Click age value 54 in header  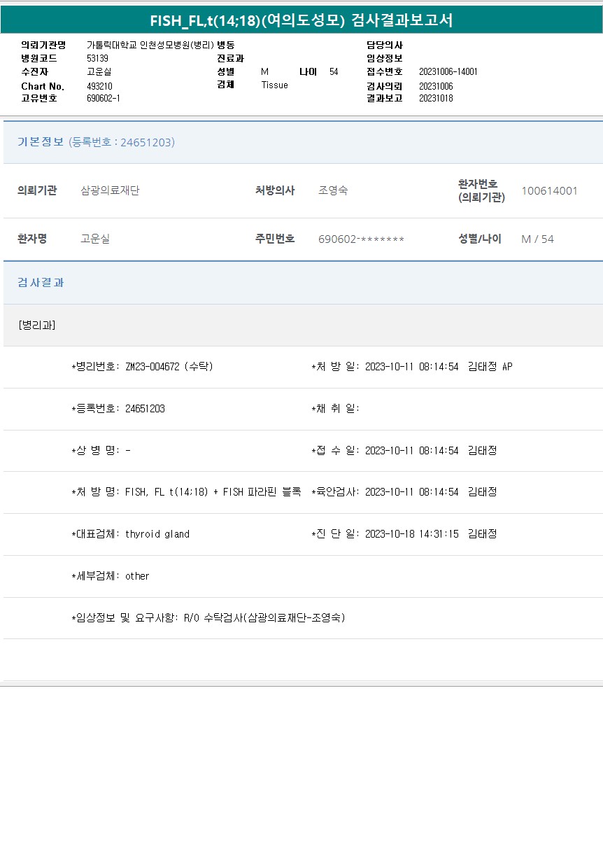tap(334, 71)
